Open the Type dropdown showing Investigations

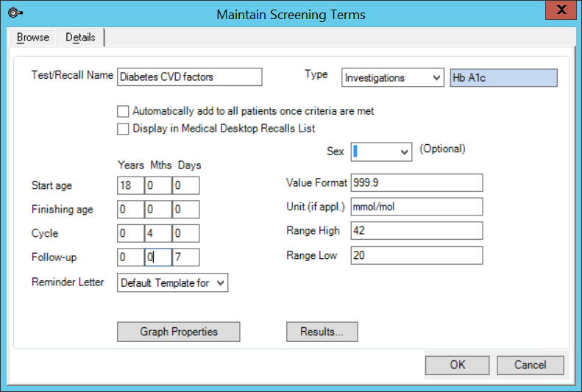point(393,77)
